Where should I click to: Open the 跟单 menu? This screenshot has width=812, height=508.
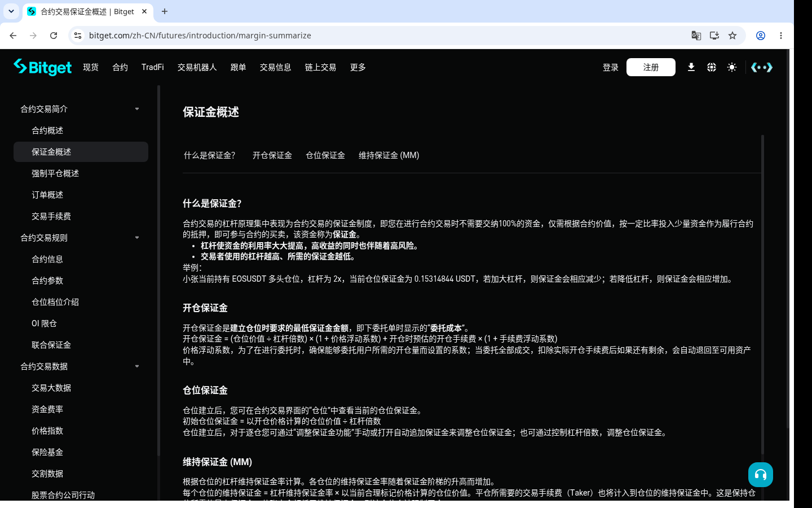pyautogui.click(x=239, y=67)
